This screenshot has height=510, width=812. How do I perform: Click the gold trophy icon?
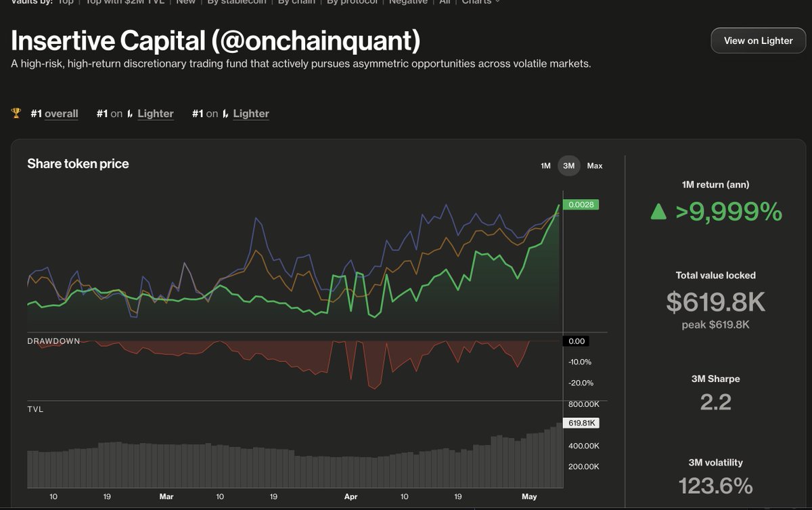click(16, 113)
